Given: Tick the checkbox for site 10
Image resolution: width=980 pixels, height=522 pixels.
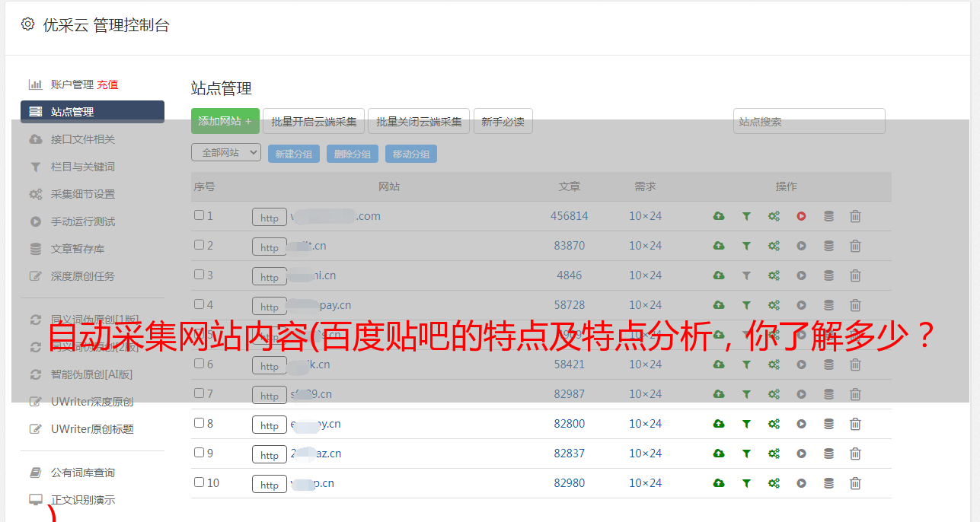Looking at the screenshot, I should [199, 482].
